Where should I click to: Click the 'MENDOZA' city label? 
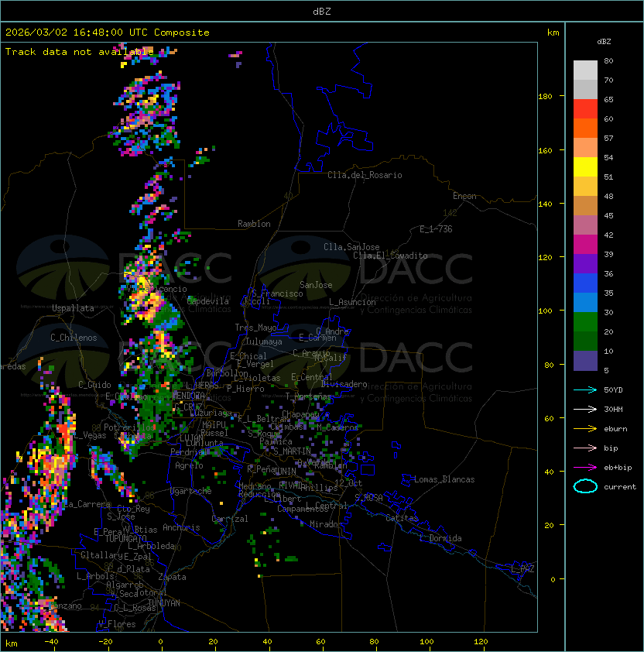click(188, 396)
